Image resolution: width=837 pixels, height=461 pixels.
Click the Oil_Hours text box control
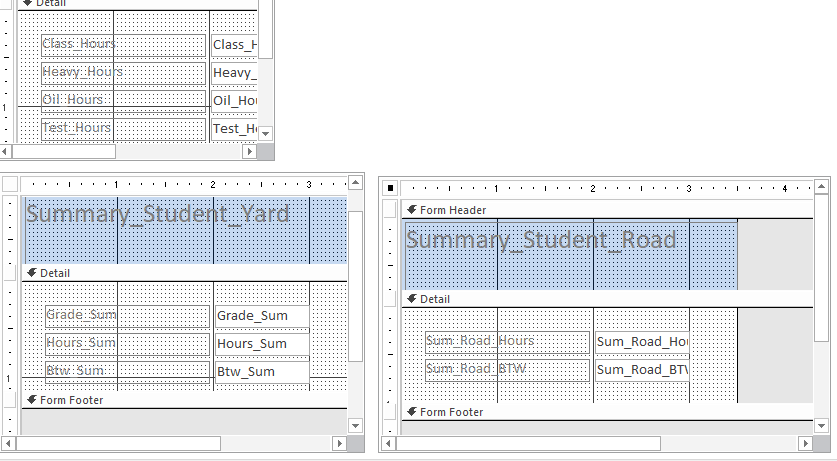(x=236, y=100)
